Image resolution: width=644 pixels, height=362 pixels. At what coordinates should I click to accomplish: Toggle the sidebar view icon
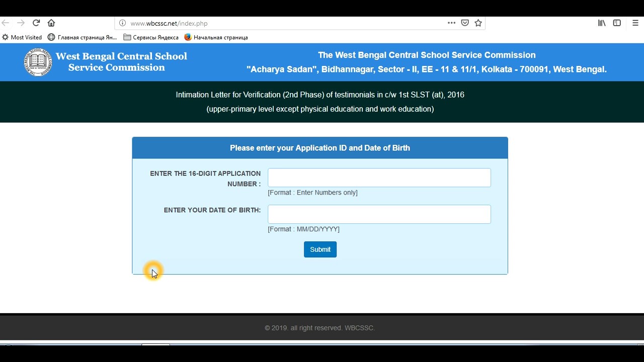point(617,23)
